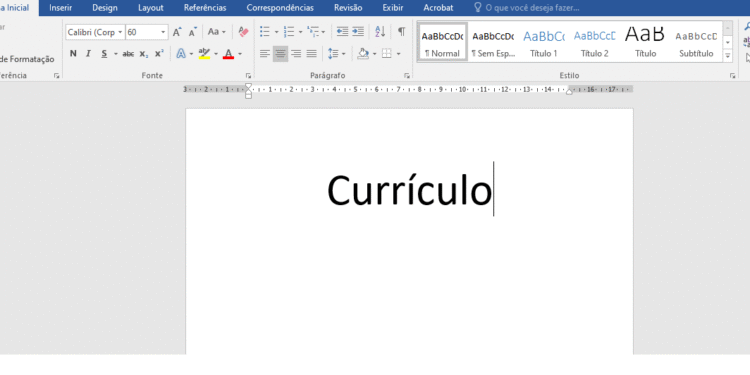The width and height of the screenshot is (750, 375).
Task: Open the Correspondências tab
Action: (280, 8)
